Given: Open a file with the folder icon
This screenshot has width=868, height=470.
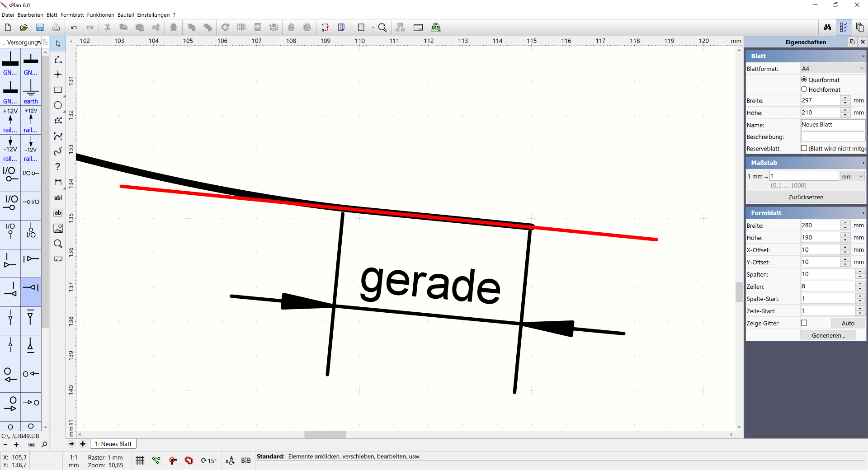Looking at the screenshot, I should tap(24, 28).
